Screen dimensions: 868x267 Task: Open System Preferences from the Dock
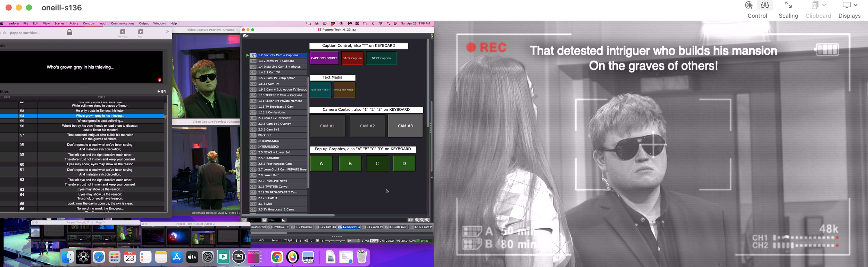[x=208, y=257]
